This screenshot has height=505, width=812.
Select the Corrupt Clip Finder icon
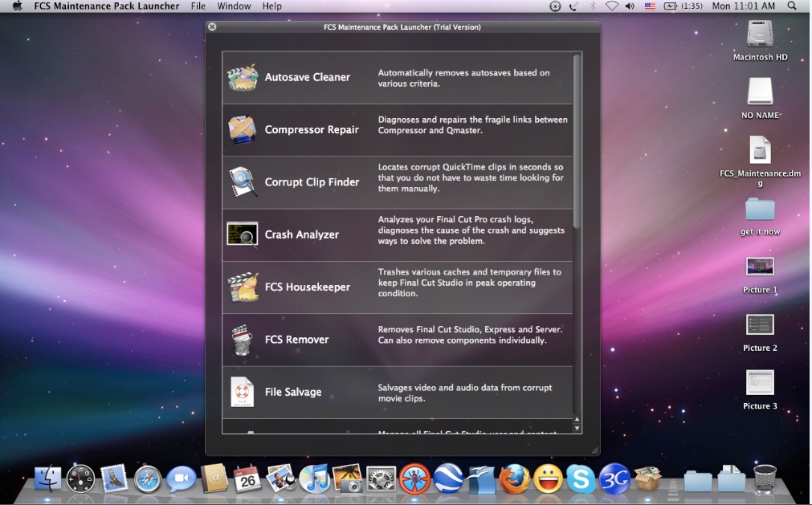[x=243, y=181]
